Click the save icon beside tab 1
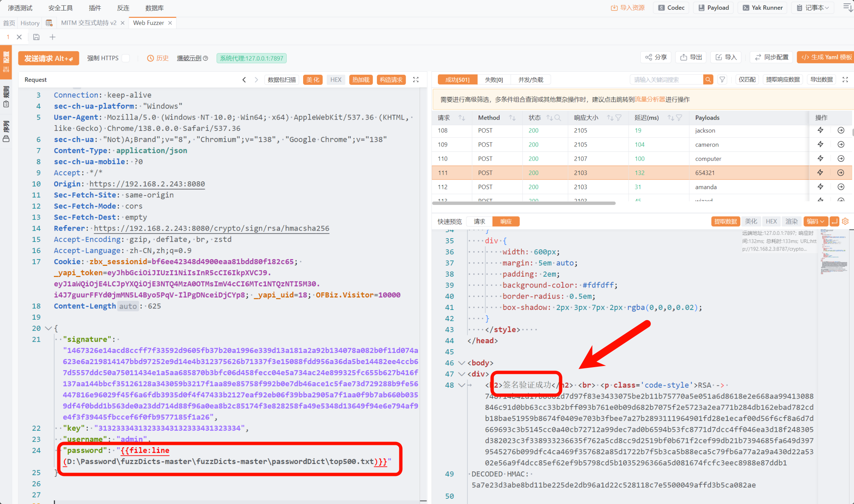Image resolution: width=854 pixels, height=504 pixels. point(36,37)
